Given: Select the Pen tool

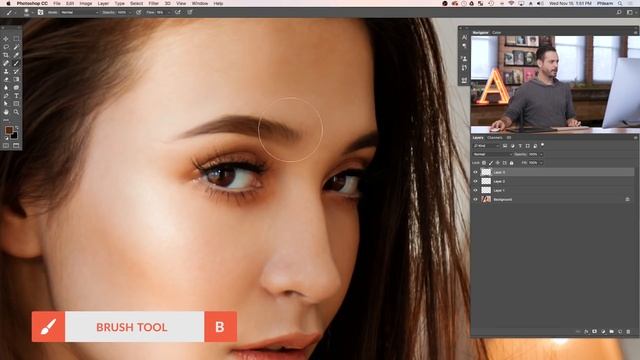Looking at the screenshot, I should 6,96.
